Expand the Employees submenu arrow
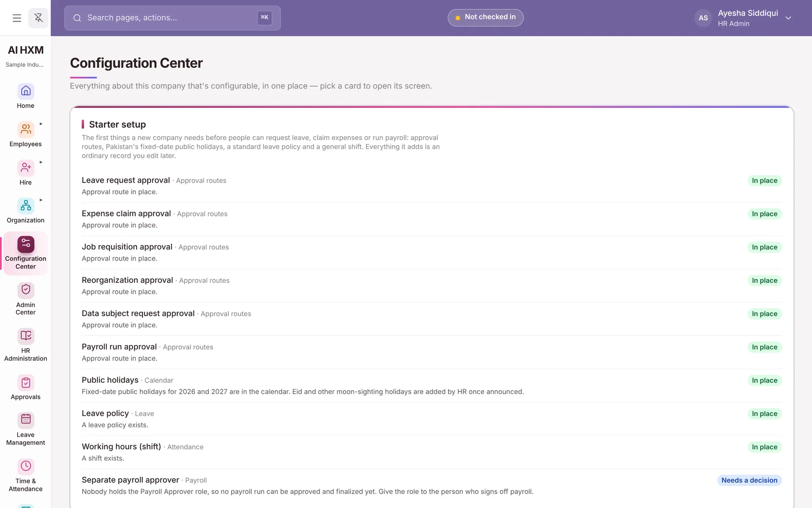812x508 pixels. pos(41,124)
